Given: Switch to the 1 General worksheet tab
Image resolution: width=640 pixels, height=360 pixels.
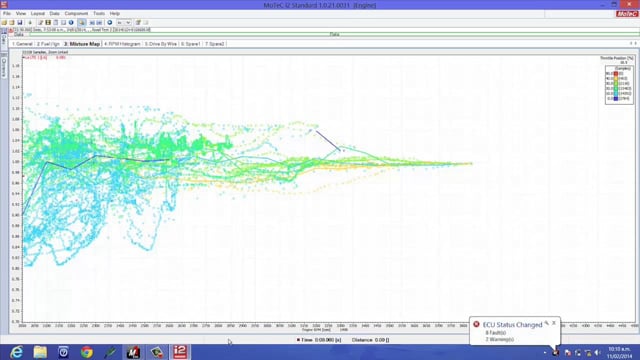Looking at the screenshot, I should tap(22, 44).
